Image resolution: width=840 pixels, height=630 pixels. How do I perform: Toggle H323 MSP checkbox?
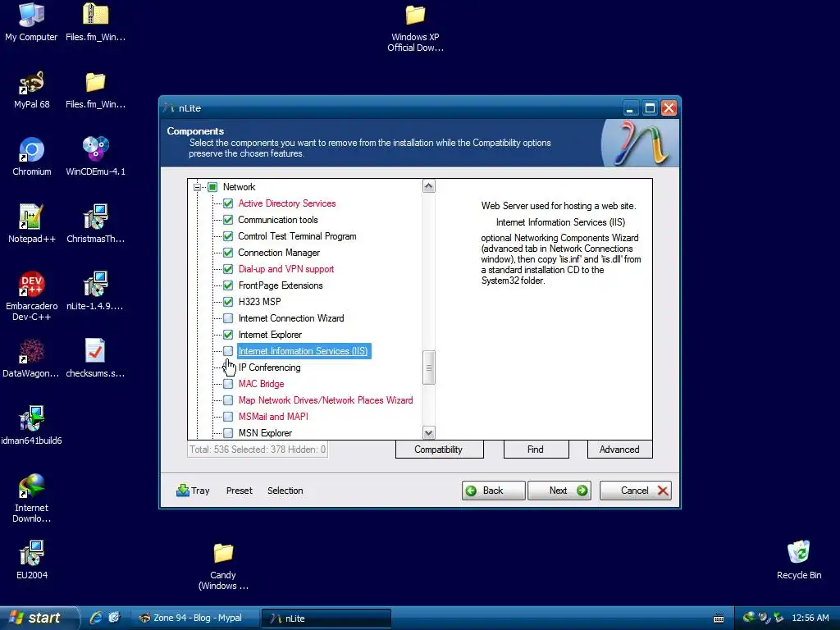coord(228,302)
